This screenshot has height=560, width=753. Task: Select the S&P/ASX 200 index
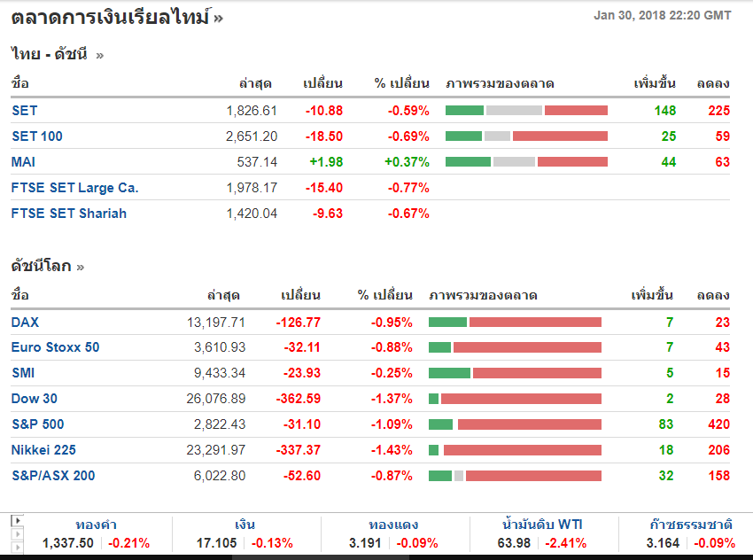pos(52,476)
